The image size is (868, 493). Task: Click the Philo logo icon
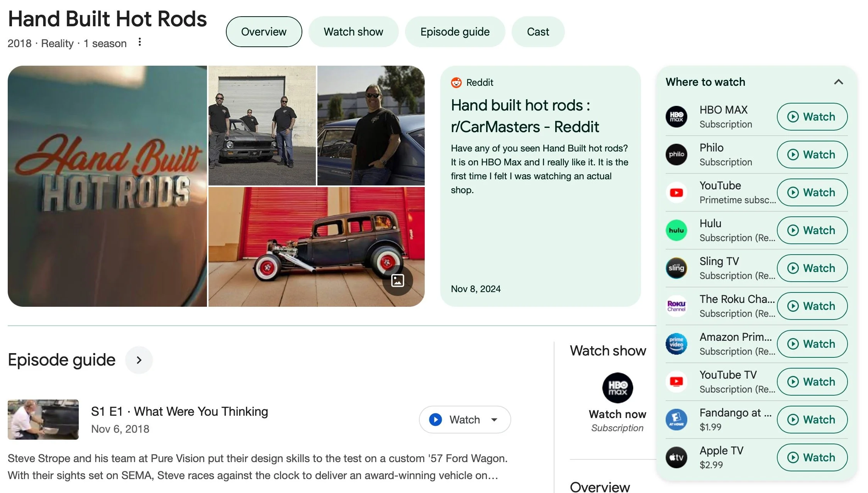(x=676, y=154)
